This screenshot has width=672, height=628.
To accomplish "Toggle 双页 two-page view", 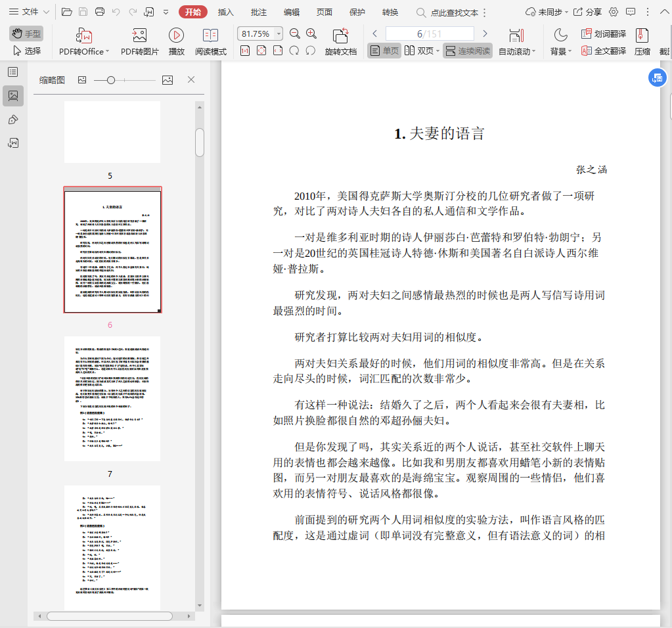I will tap(418, 51).
